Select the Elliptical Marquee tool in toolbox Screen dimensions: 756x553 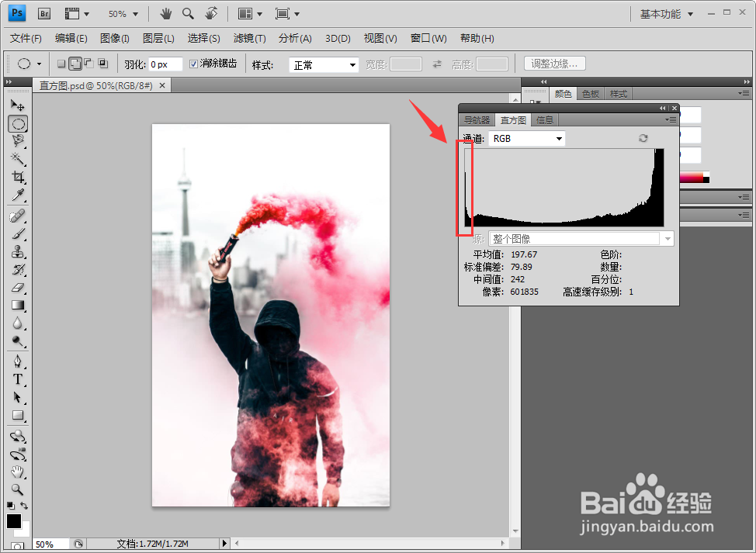pos(18,124)
